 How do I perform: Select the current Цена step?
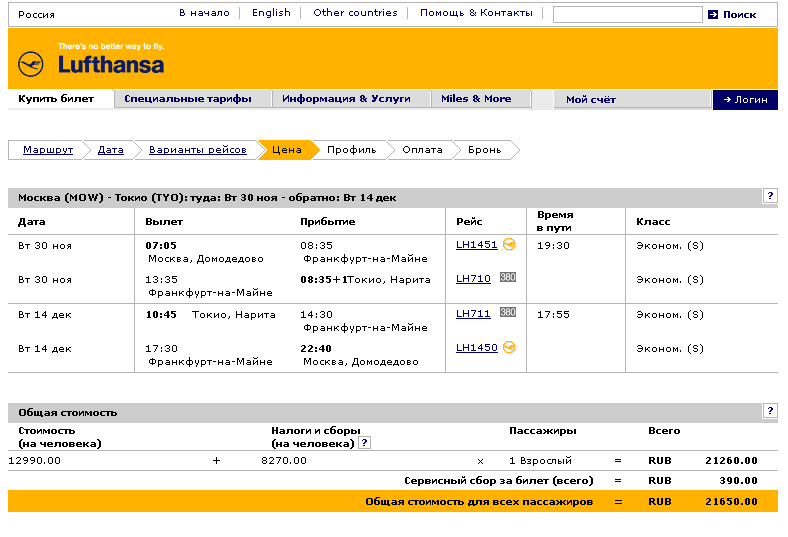click(x=287, y=150)
